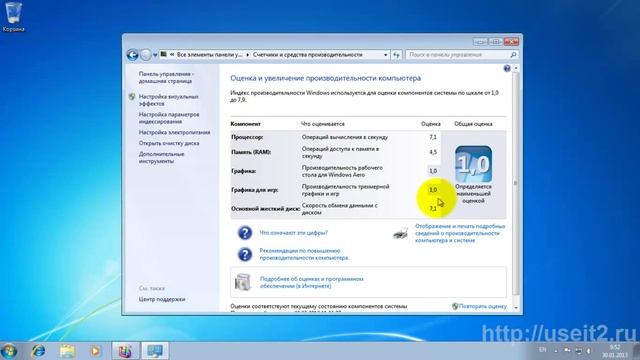640x360 pixels.
Task: Launch Windows Media Player from taskbar
Action: click(95, 351)
